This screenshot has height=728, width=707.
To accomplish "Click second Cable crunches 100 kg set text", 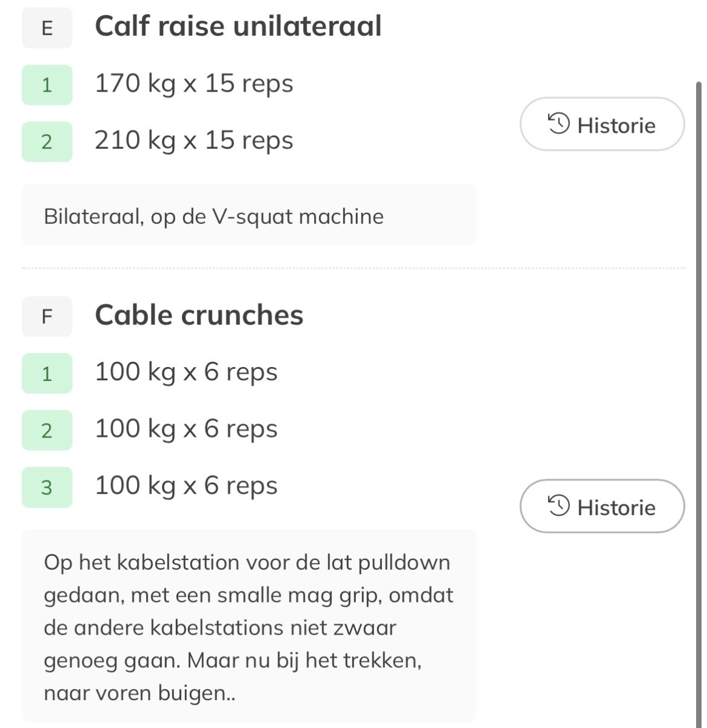I will pyautogui.click(x=186, y=429).
